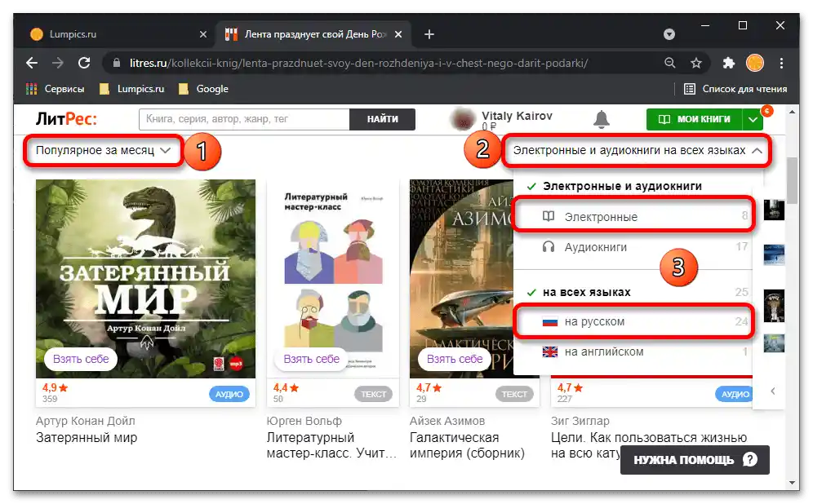
Task: Click scrollbar down arrow
Action: click(792, 483)
